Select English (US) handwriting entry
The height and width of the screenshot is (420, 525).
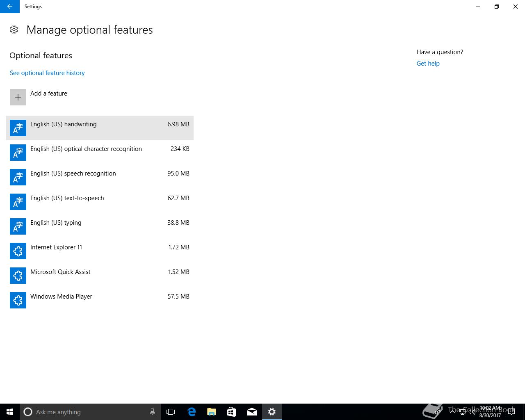click(x=100, y=128)
